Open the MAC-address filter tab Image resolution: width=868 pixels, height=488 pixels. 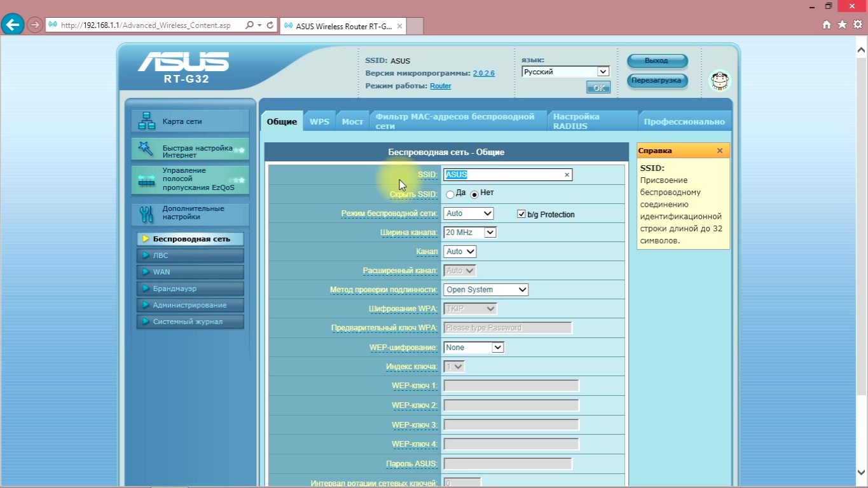pos(458,121)
